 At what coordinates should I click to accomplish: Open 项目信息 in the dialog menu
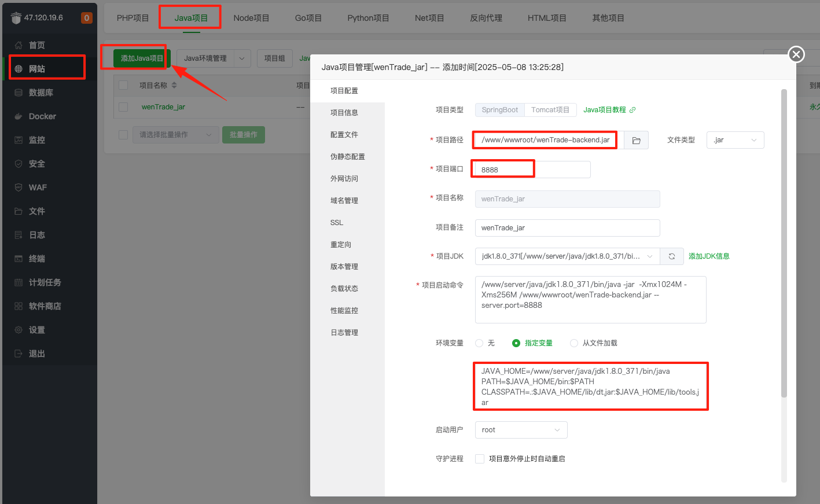pos(347,113)
